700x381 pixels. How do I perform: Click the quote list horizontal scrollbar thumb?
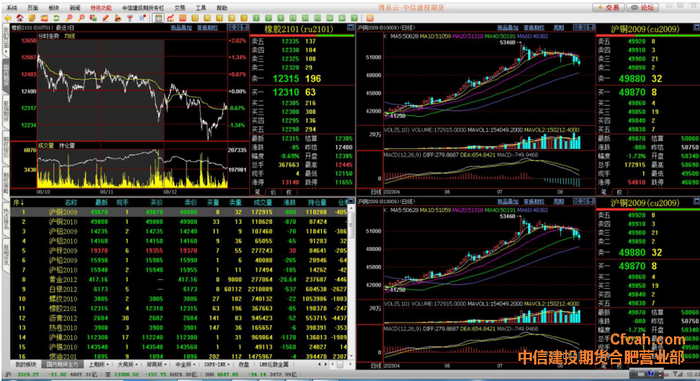point(340,364)
